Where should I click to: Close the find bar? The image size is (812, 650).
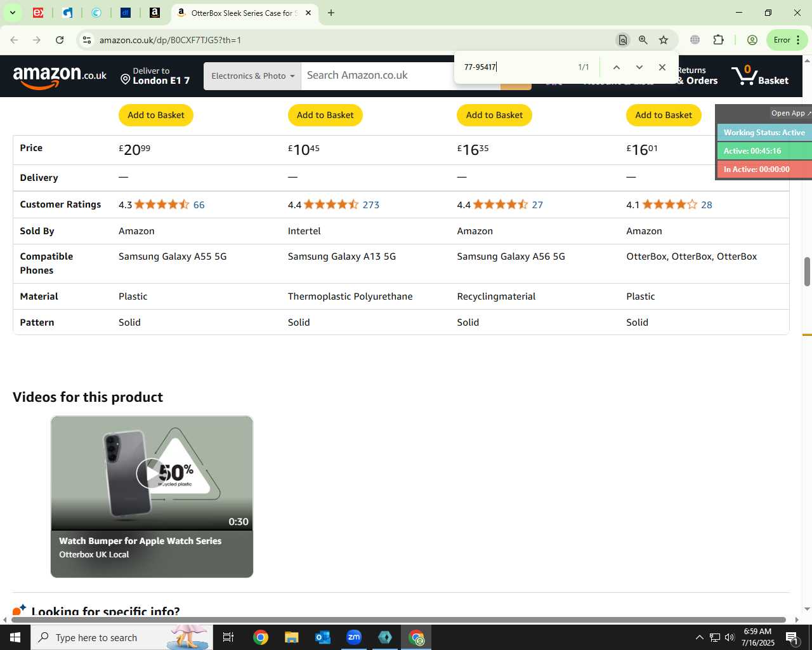pos(662,67)
